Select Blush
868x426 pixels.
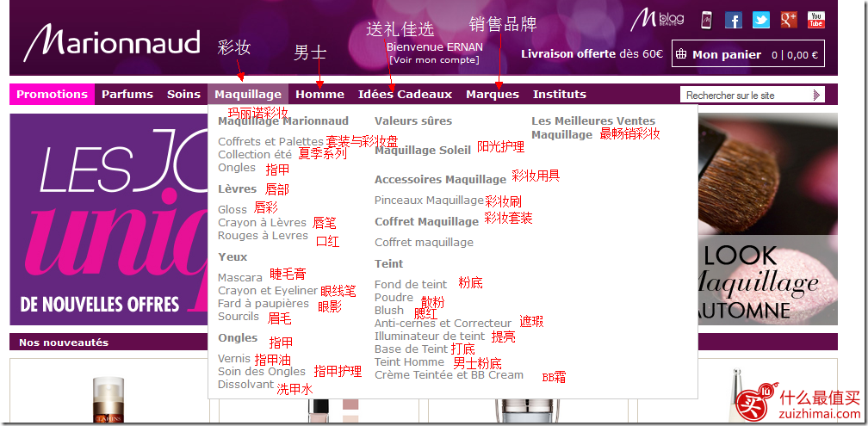(x=389, y=310)
